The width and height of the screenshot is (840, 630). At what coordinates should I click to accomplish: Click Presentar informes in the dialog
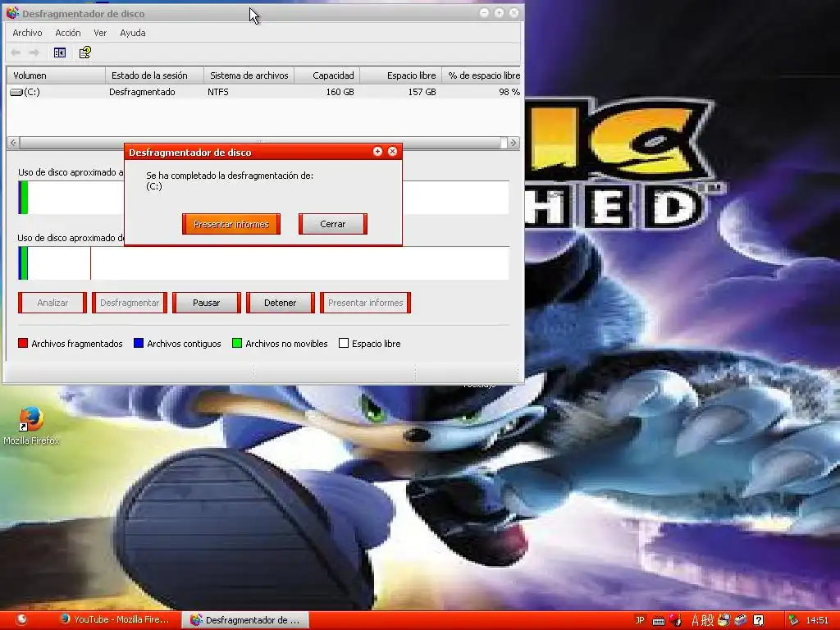click(x=231, y=224)
